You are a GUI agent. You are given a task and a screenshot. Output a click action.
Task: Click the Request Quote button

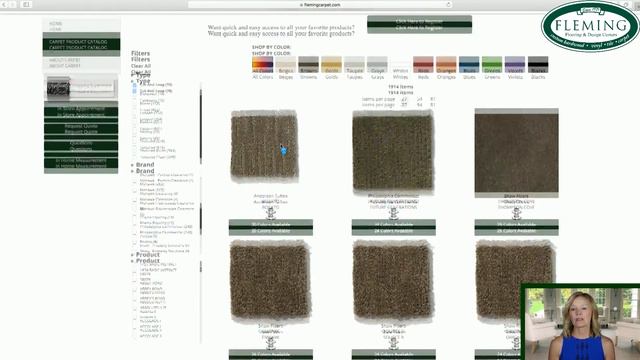pyautogui.click(x=81, y=129)
